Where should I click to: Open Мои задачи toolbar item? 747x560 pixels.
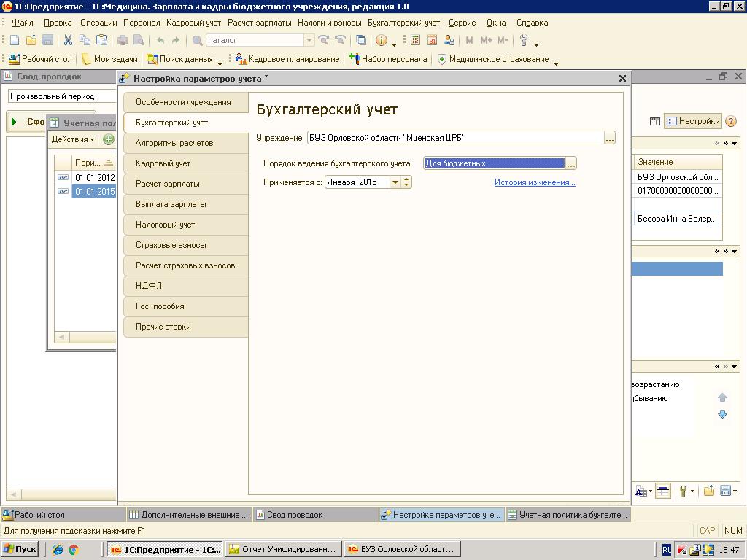tap(109, 59)
